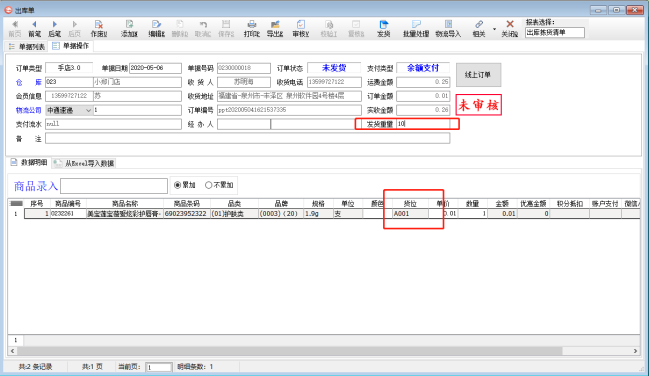Click the 商品条码 column header
The width and height of the screenshot is (649, 376).
tap(187, 203)
